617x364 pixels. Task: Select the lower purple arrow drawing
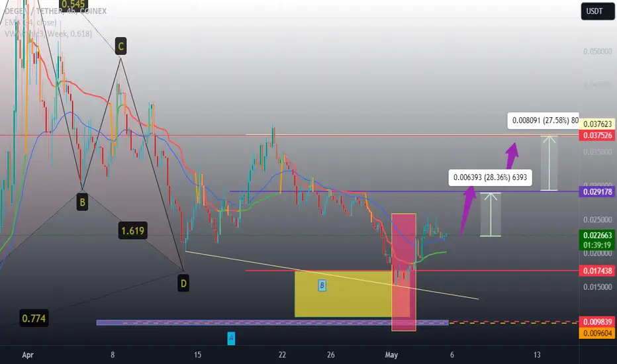467,210
